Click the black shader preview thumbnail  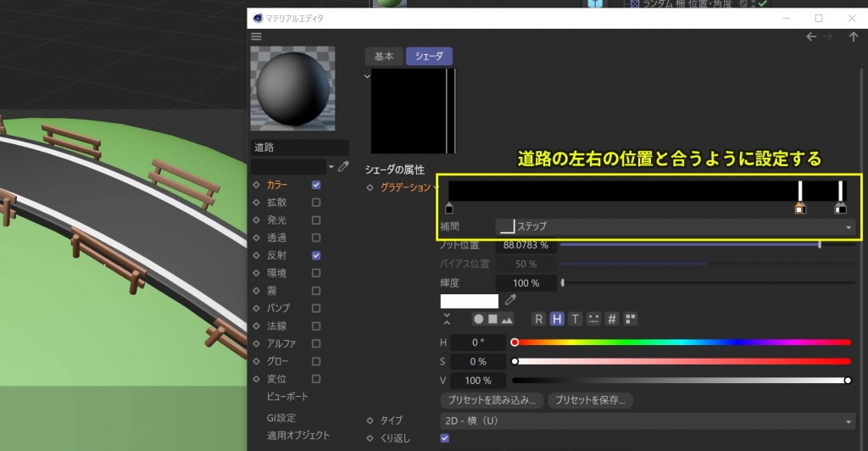coord(414,111)
